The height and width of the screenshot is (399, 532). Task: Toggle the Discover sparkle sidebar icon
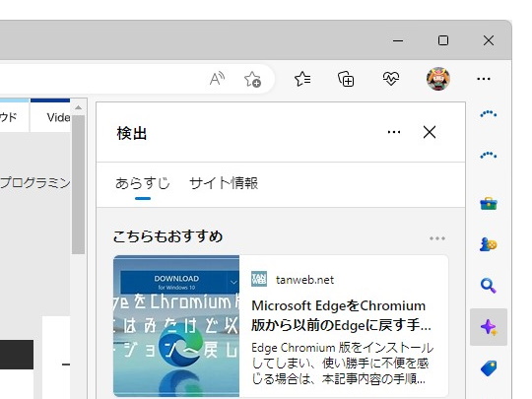point(489,327)
